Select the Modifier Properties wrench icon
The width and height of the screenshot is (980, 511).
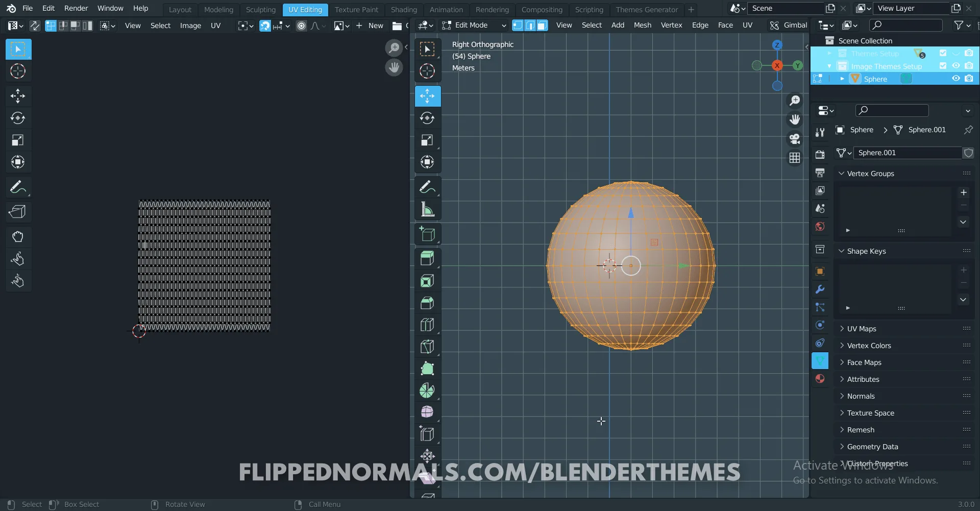click(x=820, y=289)
